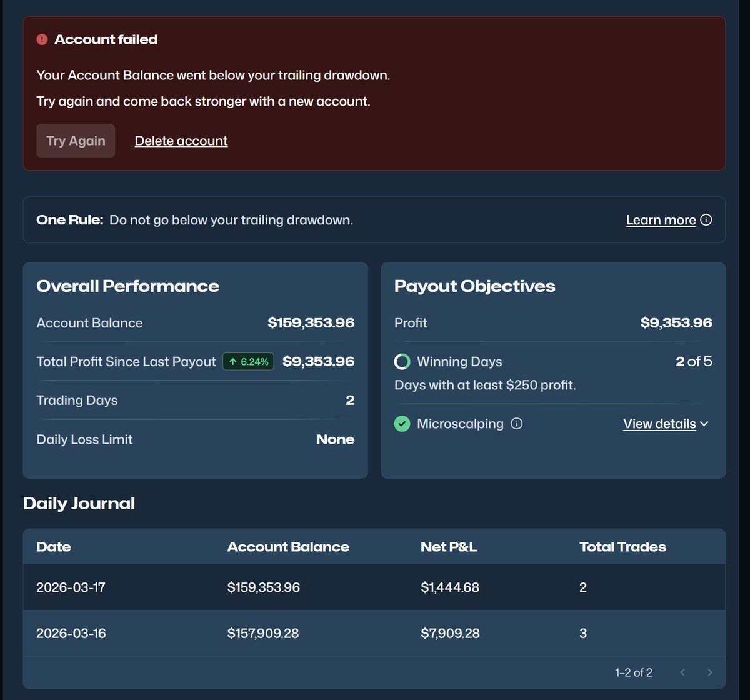Open the Microscalping info tooltip icon
The image size is (750, 700).
click(x=516, y=424)
